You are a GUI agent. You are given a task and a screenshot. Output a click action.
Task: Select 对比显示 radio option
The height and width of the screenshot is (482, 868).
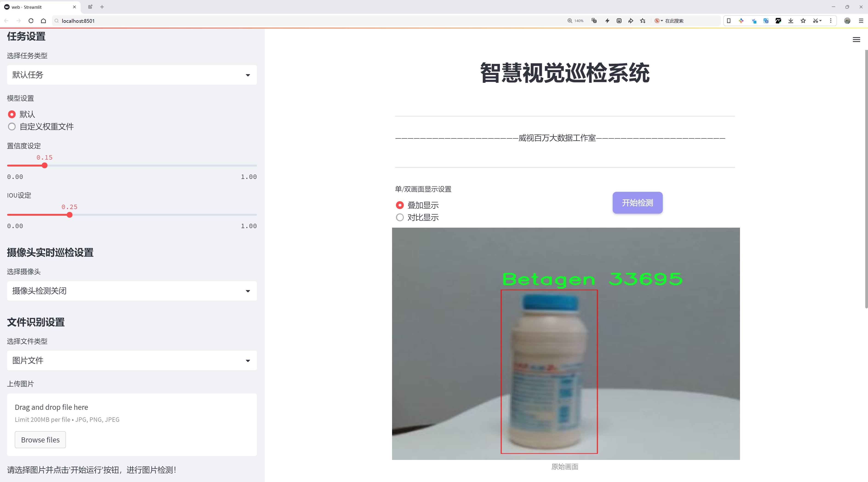(x=400, y=217)
